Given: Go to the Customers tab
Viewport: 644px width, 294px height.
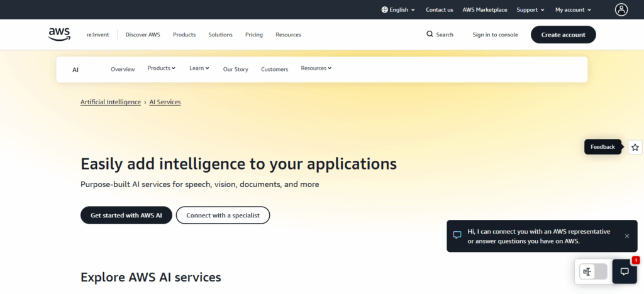Looking at the screenshot, I should point(274,69).
